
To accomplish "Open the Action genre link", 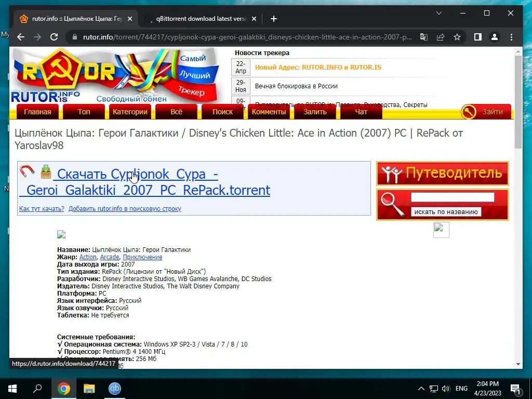I will point(88,257).
